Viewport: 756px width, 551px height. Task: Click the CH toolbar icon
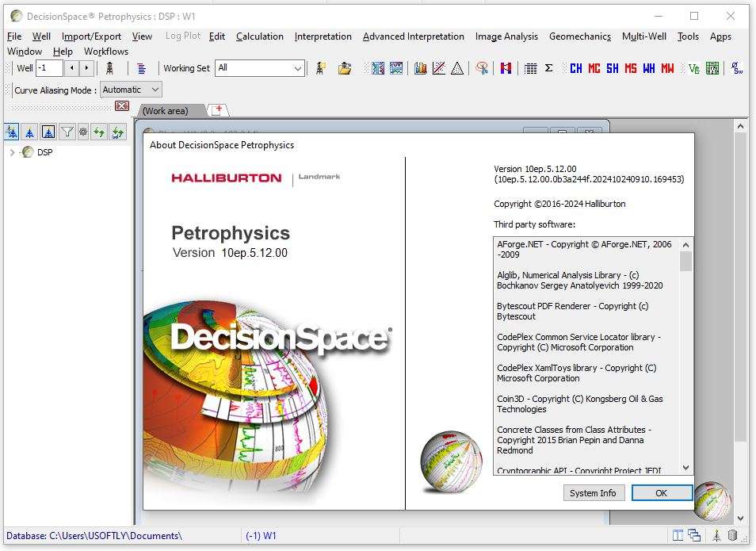[576, 68]
